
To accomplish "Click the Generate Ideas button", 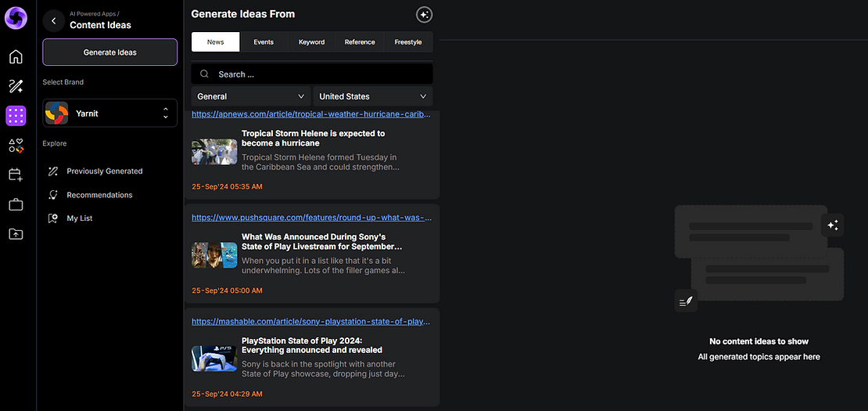I will coord(110,52).
